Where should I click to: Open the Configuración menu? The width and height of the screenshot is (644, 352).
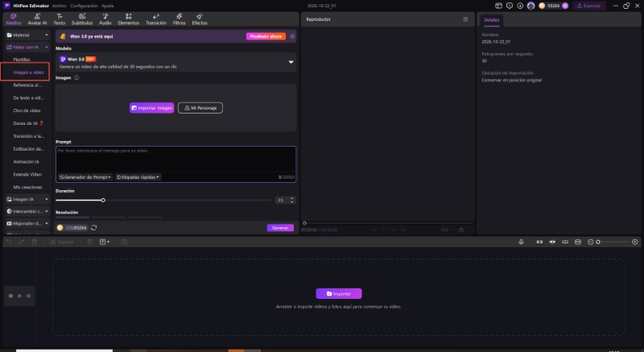pos(84,6)
